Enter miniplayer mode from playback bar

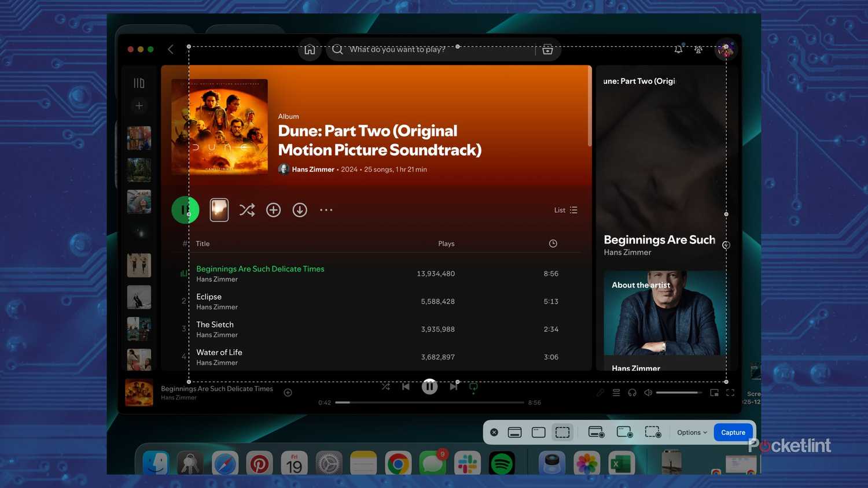click(x=714, y=393)
